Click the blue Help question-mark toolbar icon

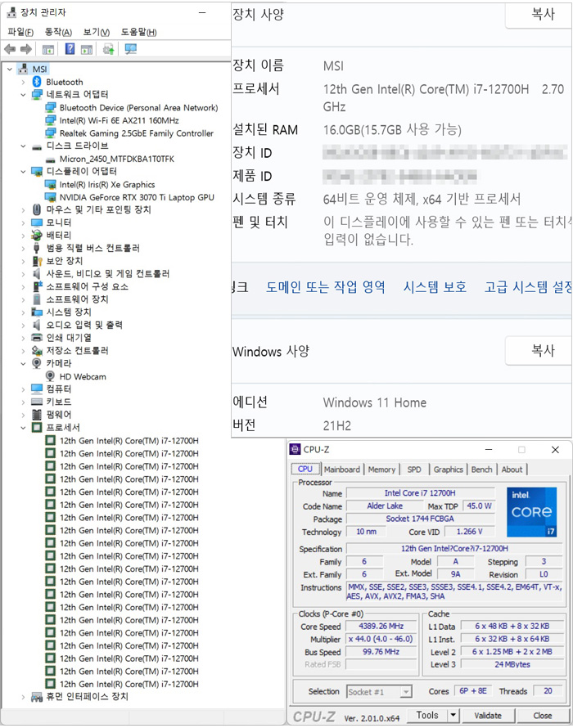pyautogui.click(x=70, y=49)
